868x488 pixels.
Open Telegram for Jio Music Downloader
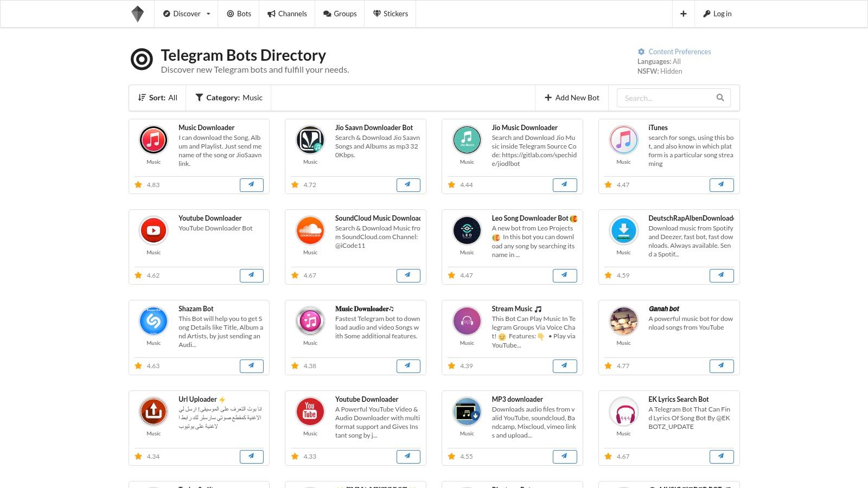(565, 185)
